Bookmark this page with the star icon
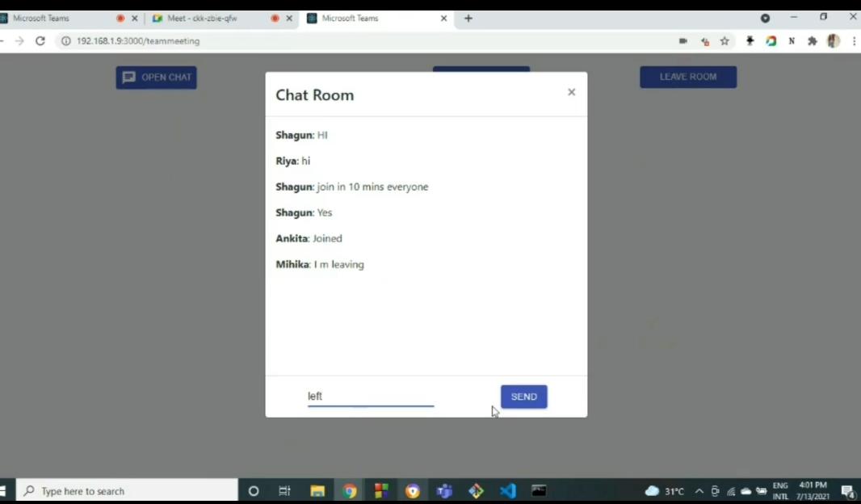The width and height of the screenshot is (861, 504). 724,40
